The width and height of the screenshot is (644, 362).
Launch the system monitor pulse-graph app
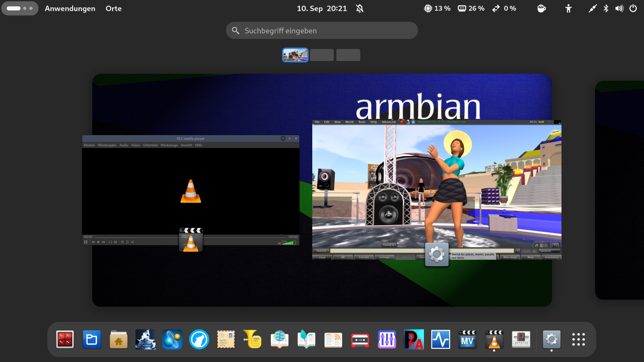tap(440, 340)
